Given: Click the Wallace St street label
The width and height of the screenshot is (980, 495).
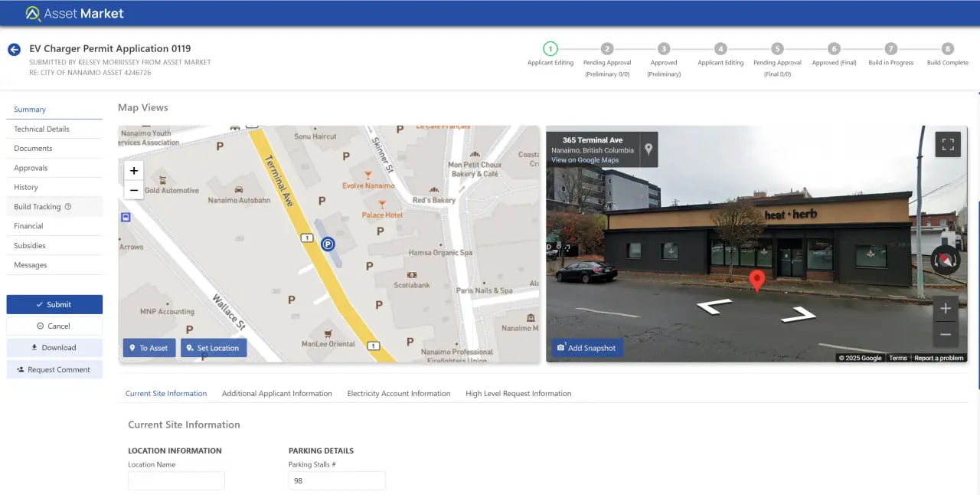Looking at the screenshot, I should [228, 312].
